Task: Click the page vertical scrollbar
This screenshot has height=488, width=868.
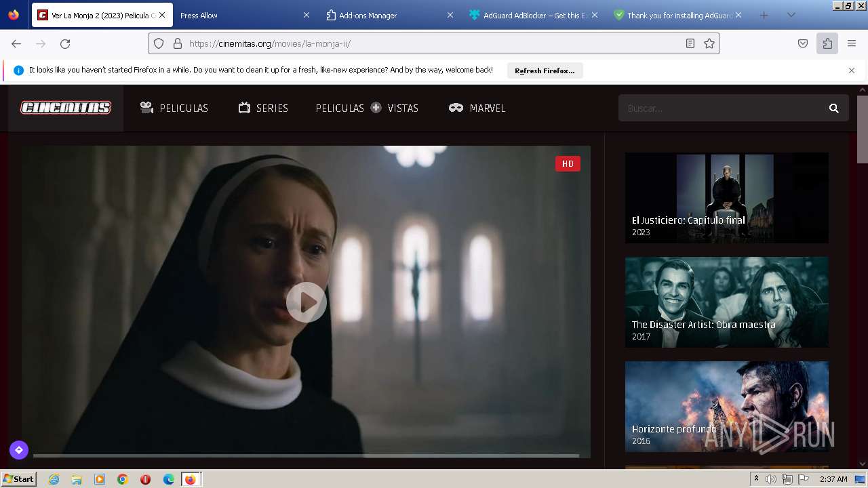Action: click(x=863, y=129)
